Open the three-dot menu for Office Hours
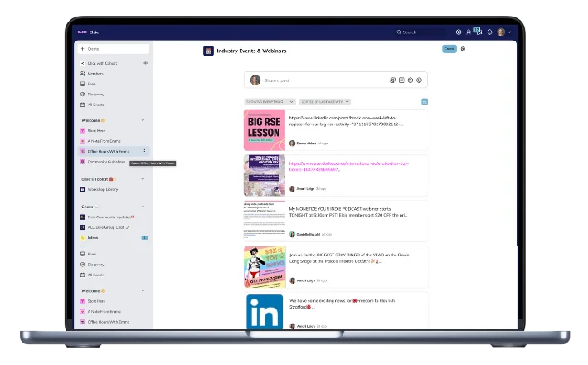Image resolution: width=588 pixels, height=365 pixels. point(144,151)
